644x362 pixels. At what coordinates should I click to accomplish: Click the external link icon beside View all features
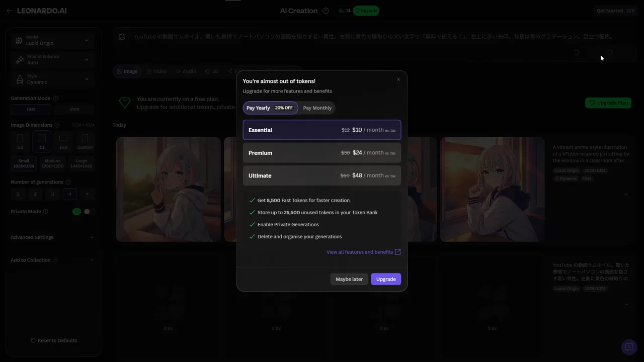point(398,252)
